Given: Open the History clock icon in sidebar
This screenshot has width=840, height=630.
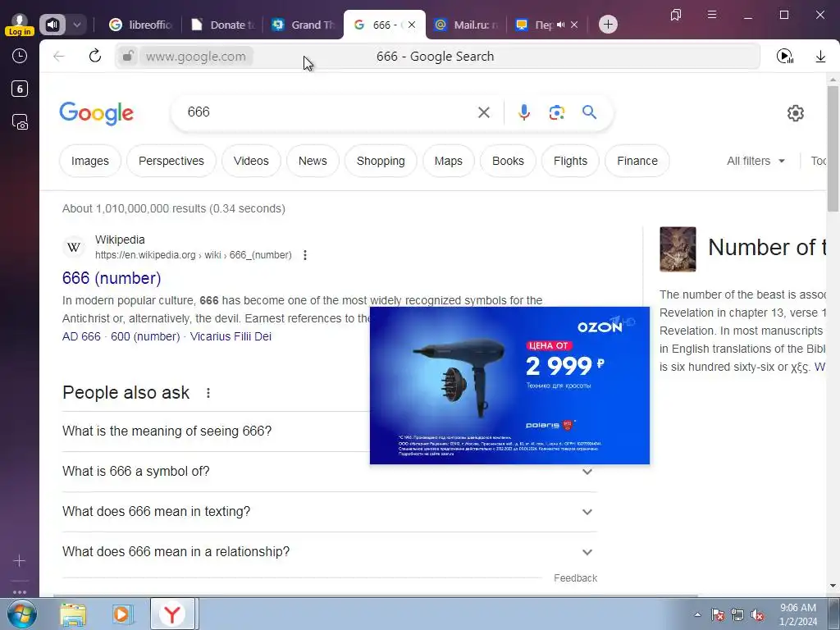Looking at the screenshot, I should pos(20,57).
